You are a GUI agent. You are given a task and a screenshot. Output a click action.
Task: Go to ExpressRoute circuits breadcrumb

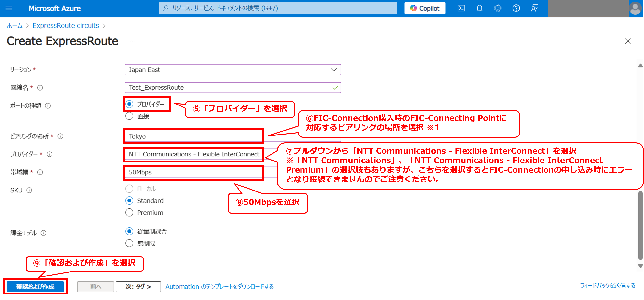point(65,26)
